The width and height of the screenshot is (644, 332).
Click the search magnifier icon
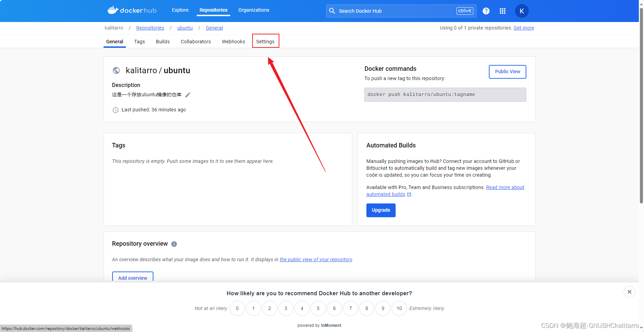332,11
